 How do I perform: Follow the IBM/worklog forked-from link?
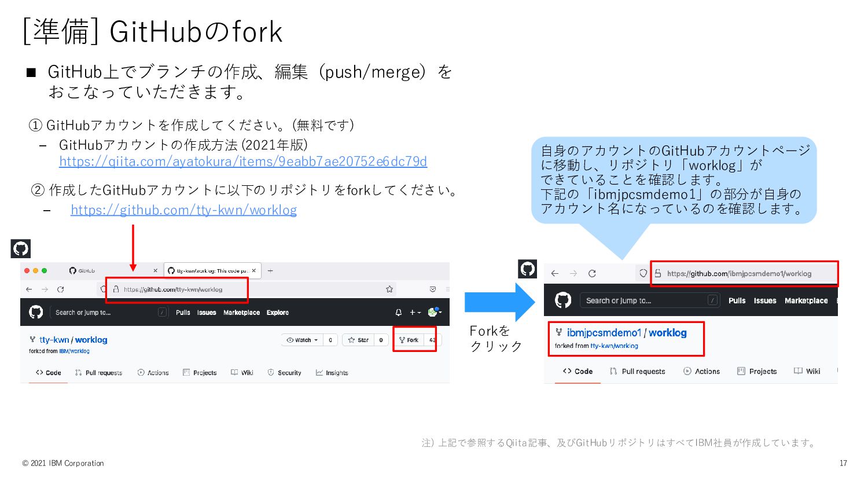(74, 351)
